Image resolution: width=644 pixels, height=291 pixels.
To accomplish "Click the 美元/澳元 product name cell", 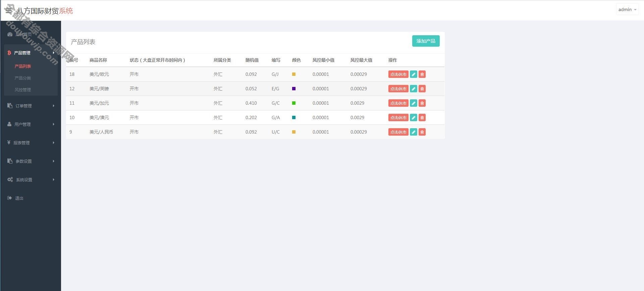I will 99,117.
